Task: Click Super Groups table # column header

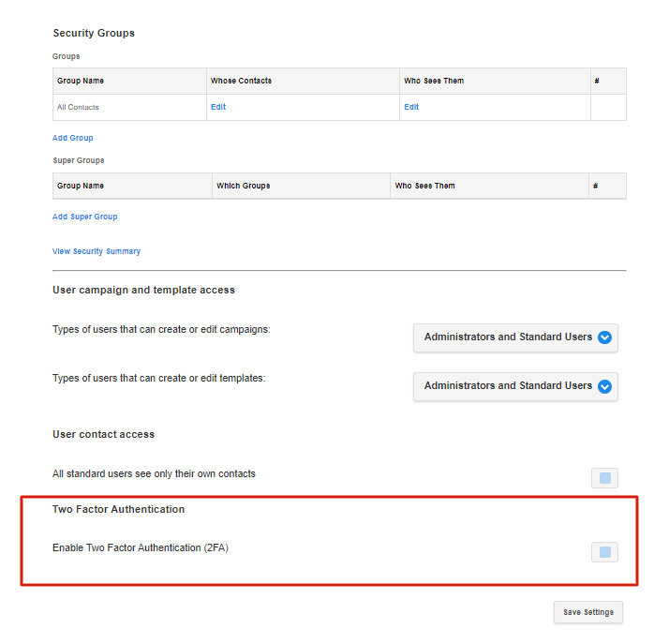Action: (607, 186)
